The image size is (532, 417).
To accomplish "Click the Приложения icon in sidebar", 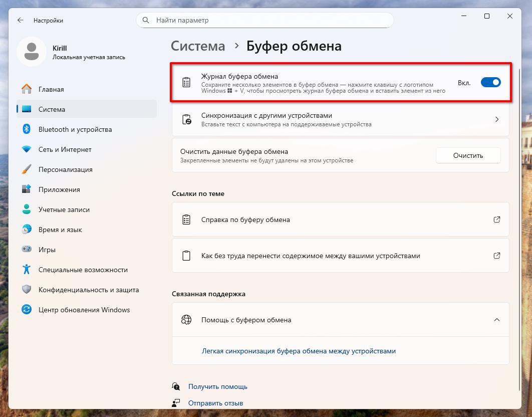I will tap(27, 189).
